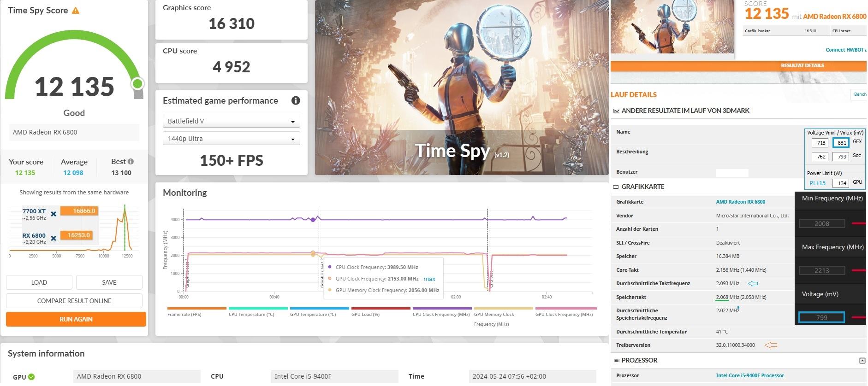Click the Voltage field showing 799
The height and width of the screenshot is (386, 868).
pyautogui.click(x=822, y=317)
